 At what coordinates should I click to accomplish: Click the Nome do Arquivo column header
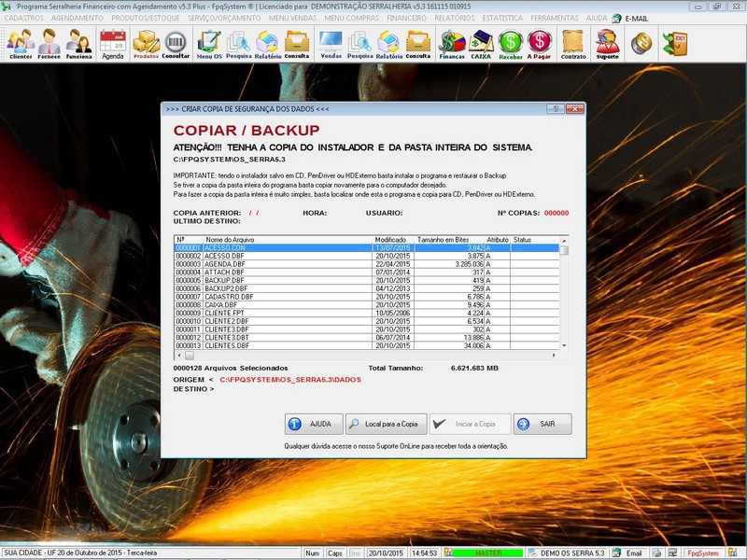(288, 240)
